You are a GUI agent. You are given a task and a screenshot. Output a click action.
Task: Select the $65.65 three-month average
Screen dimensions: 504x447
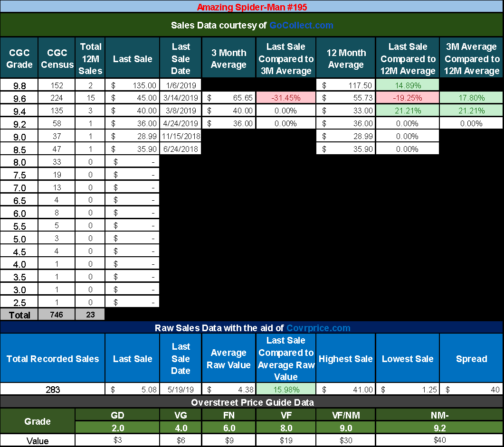228,98
